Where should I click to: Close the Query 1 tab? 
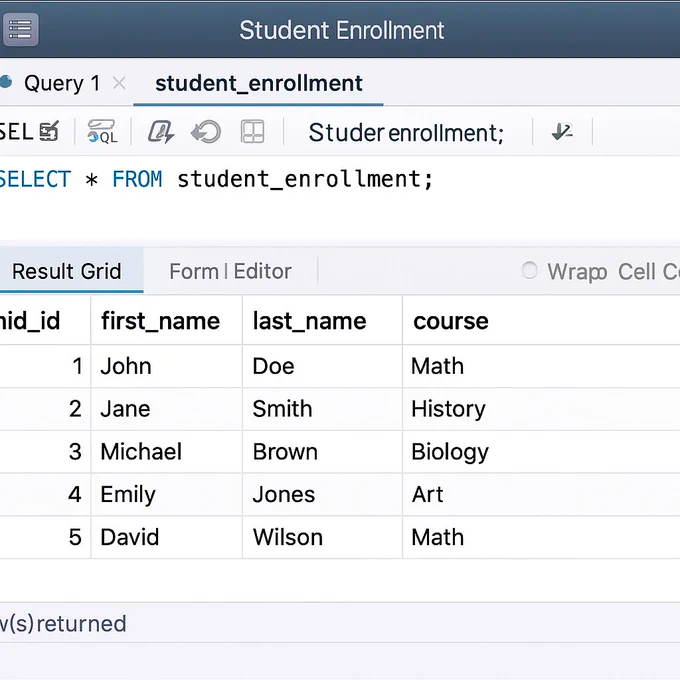[119, 83]
